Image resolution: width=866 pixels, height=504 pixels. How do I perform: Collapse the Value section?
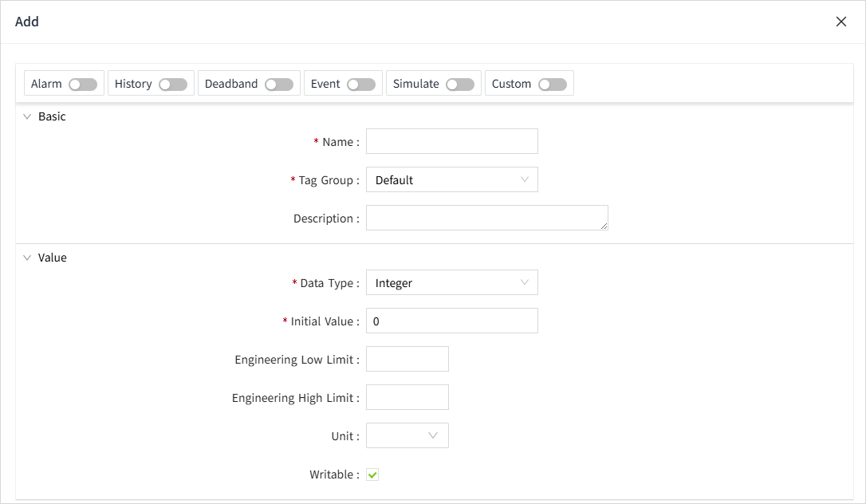[27, 258]
